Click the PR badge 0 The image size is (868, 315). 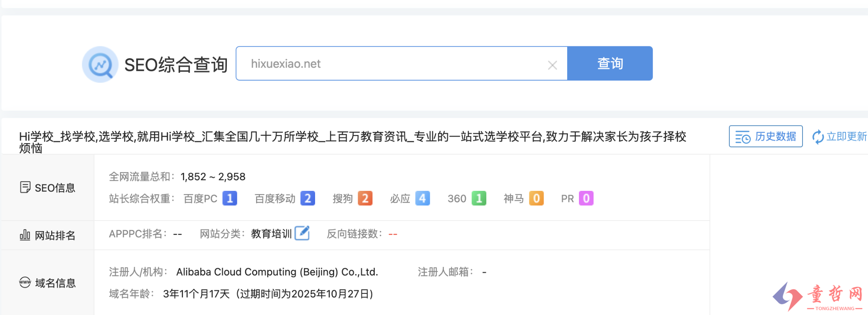586,199
